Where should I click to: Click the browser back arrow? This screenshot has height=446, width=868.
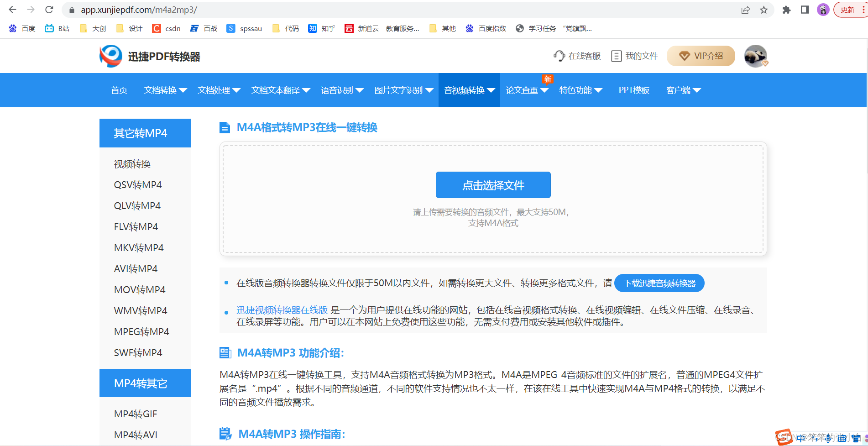pos(12,10)
